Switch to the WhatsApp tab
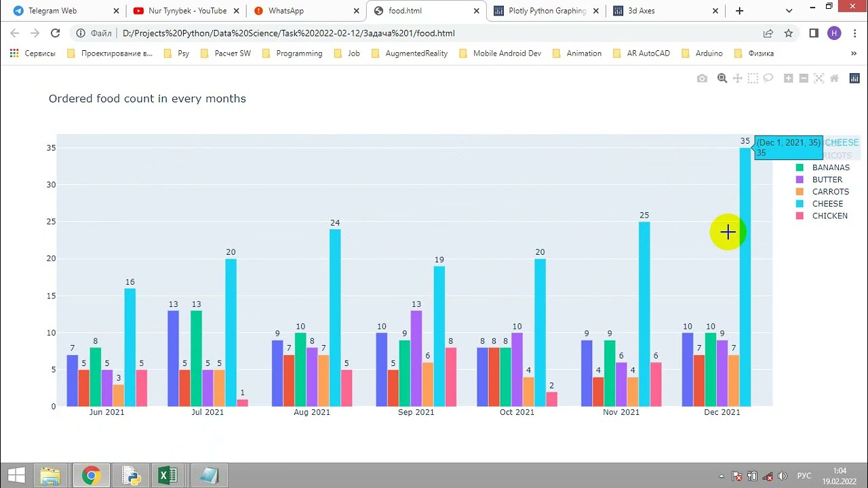 306,11
